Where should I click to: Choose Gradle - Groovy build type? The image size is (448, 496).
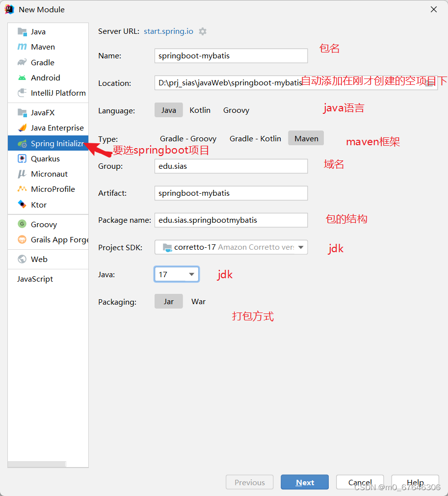(188, 138)
